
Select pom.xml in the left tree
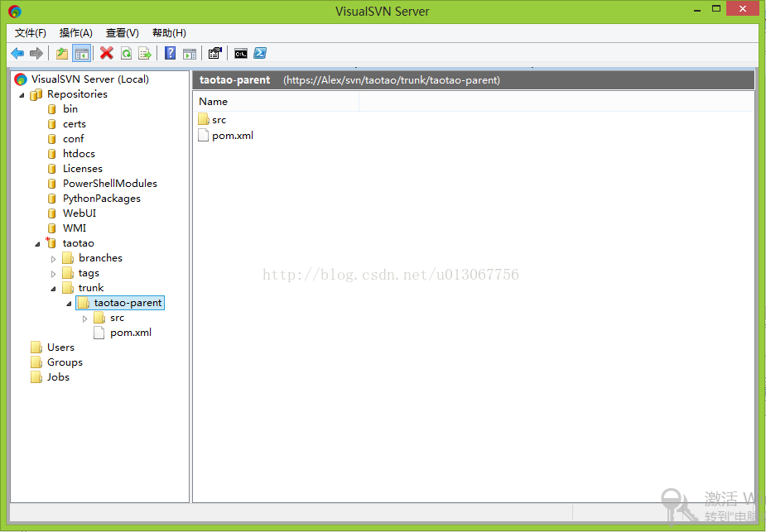coord(131,333)
